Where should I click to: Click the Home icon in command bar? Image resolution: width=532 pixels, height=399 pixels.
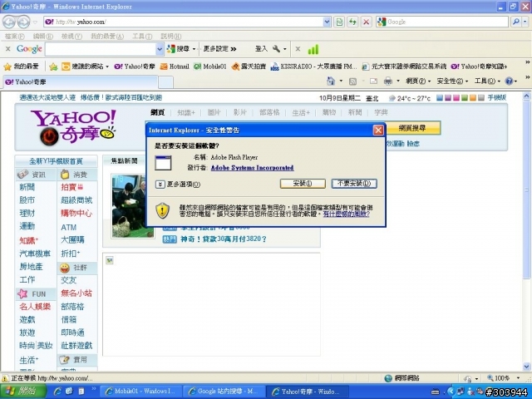[331, 81]
